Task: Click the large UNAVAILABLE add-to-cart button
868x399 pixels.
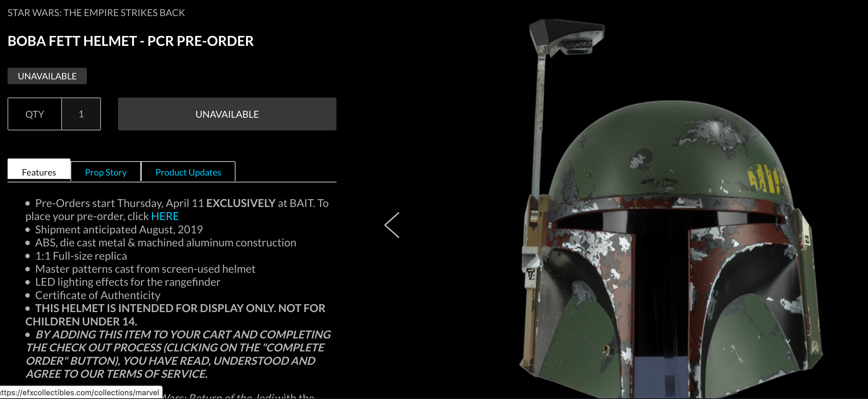Action: 227,114
